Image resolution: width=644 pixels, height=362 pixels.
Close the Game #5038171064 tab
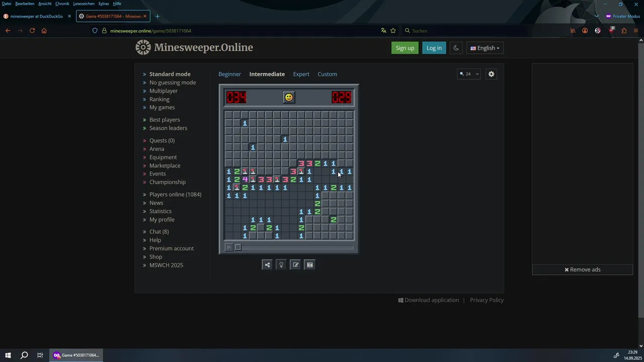coord(145,16)
